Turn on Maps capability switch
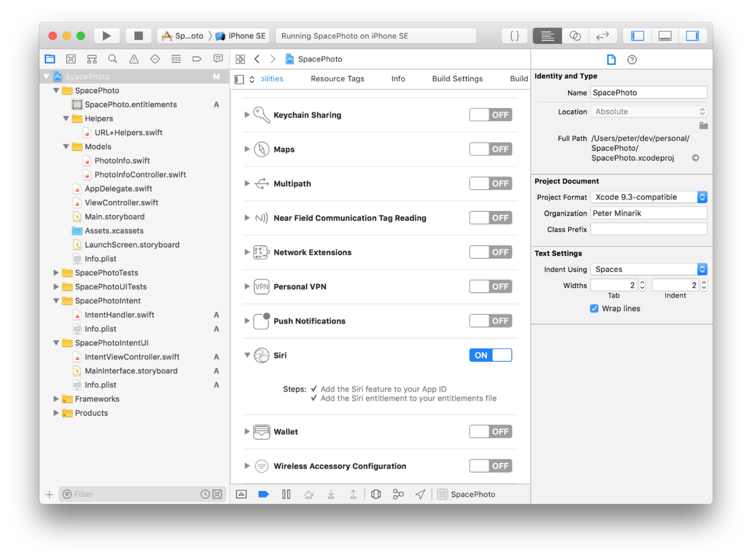The height and width of the screenshot is (560, 752). click(491, 149)
